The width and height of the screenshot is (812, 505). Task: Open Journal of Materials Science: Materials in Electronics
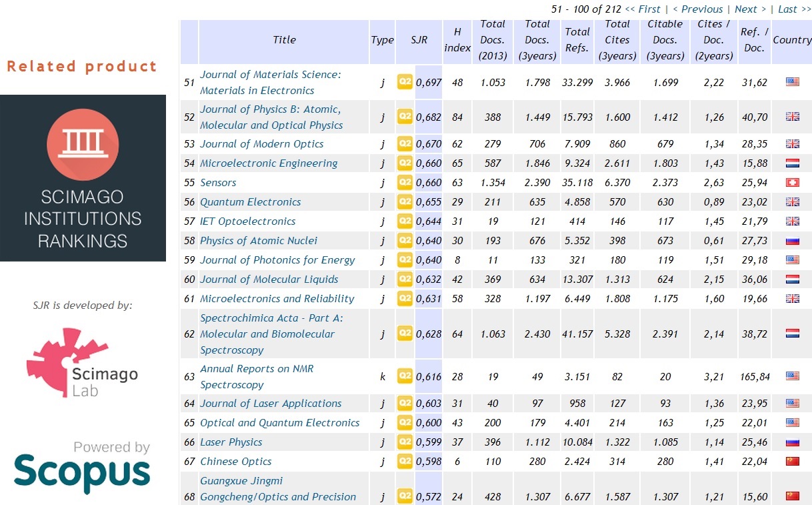[270, 82]
